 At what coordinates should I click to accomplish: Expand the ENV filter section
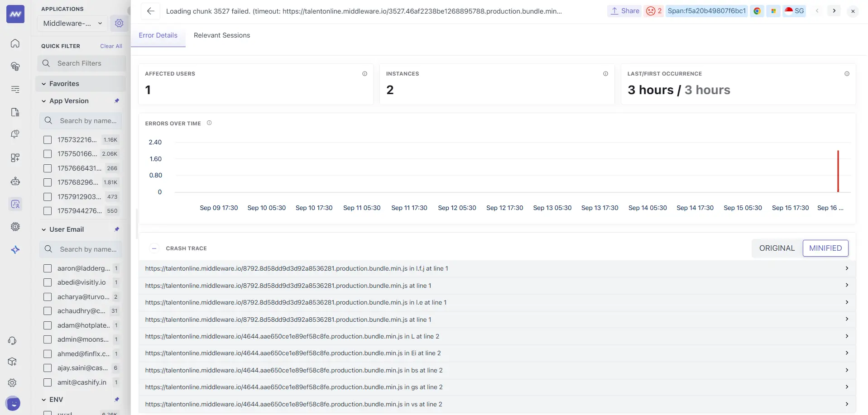tap(43, 399)
